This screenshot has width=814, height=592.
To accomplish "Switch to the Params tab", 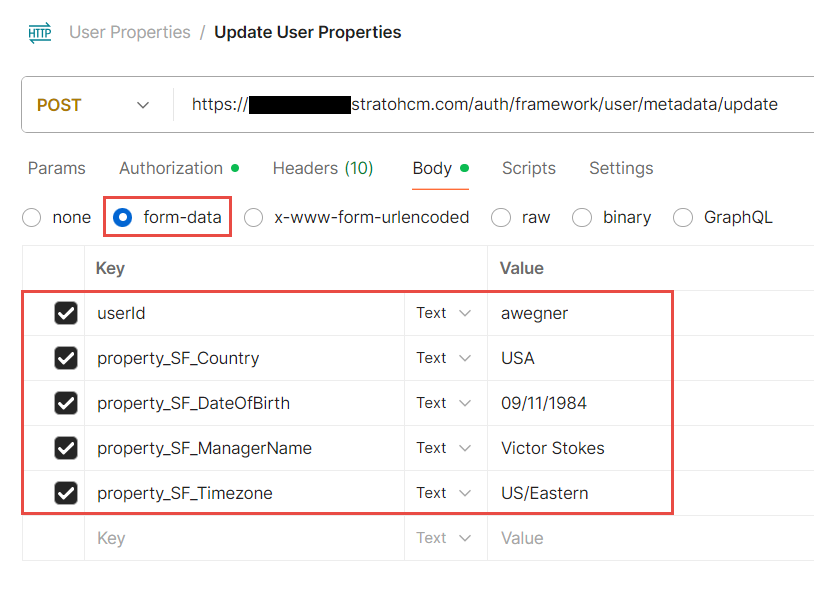I will [56, 168].
